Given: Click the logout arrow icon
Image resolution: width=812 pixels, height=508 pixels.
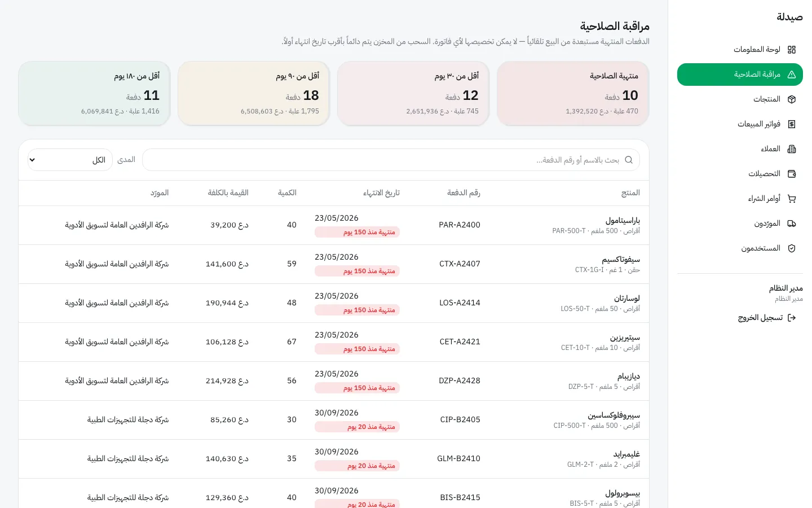Looking at the screenshot, I should point(792,318).
